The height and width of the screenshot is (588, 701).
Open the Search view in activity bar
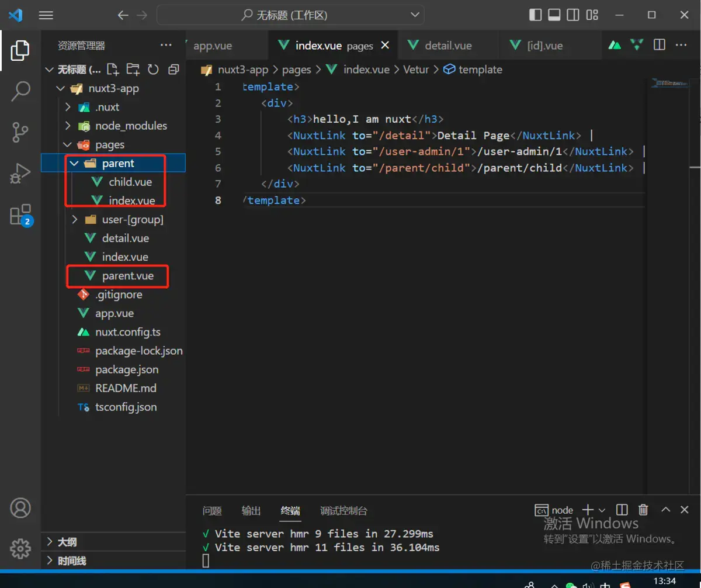(20, 91)
